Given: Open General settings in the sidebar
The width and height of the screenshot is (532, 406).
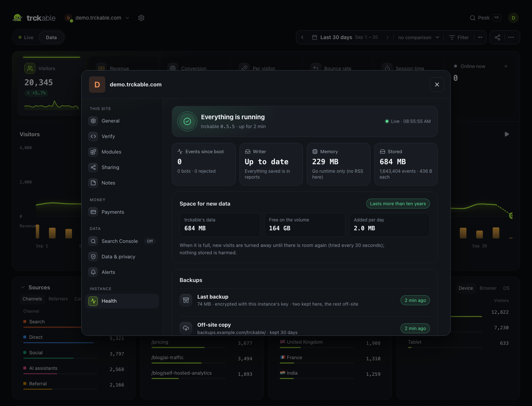Looking at the screenshot, I should (x=122, y=121).
